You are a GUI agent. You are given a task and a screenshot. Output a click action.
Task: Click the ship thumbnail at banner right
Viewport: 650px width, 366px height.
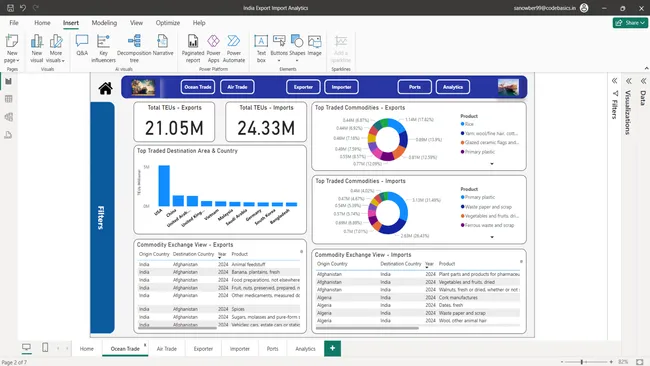pos(508,87)
